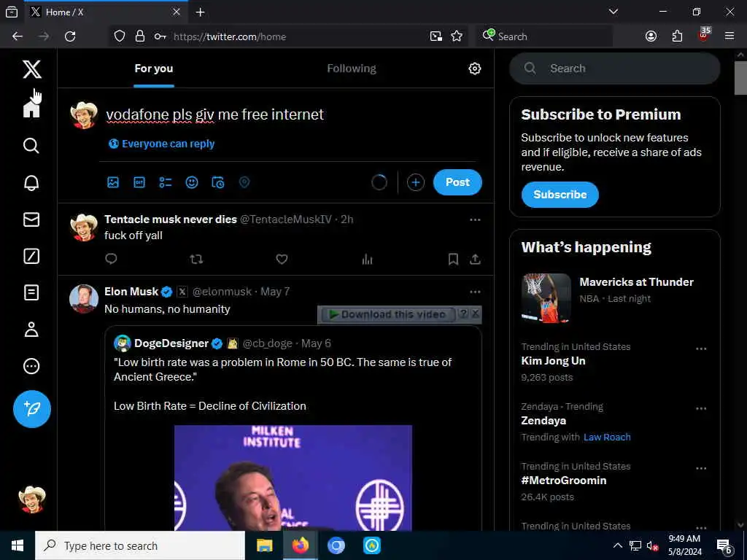Add a poll to the post

166,182
